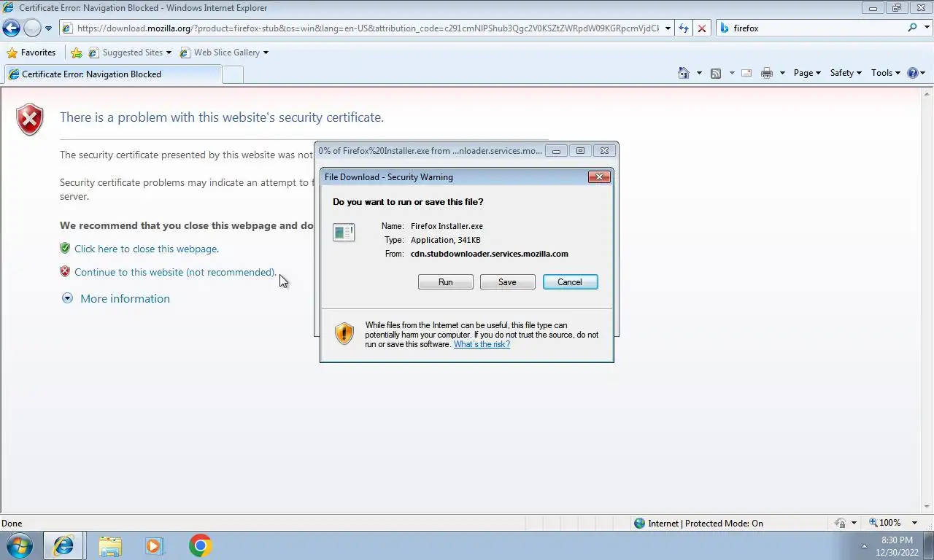This screenshot has height=560, width=934.
Task: Open the recent pages dropdown arrow
Action: [x=48, y=28]
